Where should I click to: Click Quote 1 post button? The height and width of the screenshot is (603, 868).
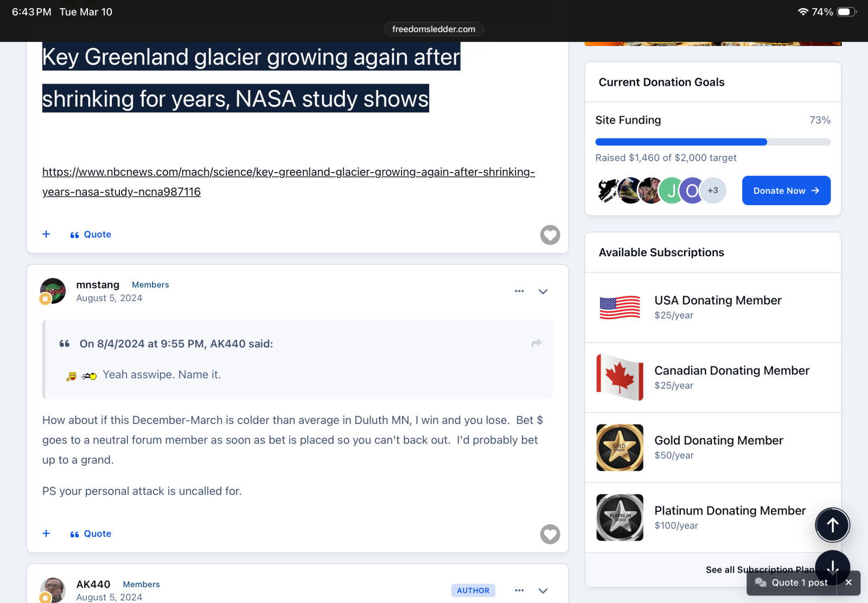(x=793, y=583)
